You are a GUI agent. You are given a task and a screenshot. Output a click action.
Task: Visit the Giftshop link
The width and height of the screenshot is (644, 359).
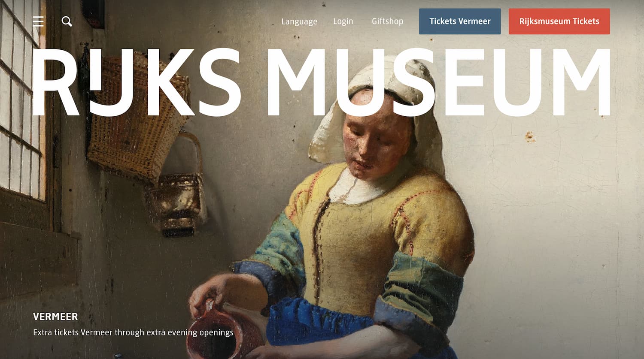pos(387,21)
